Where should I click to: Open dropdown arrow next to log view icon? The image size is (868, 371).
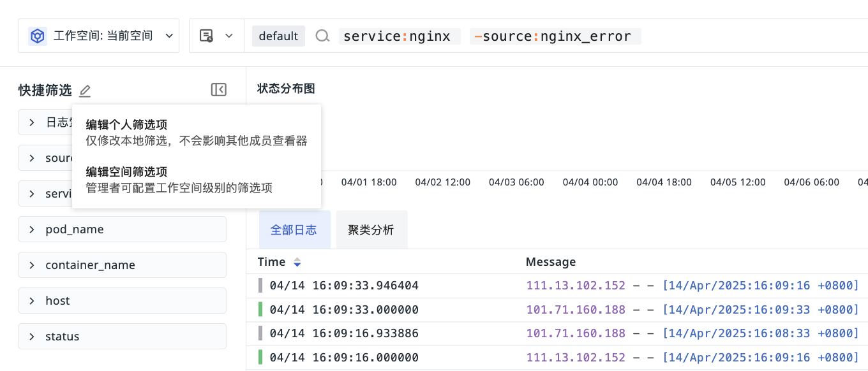[228, 36]
